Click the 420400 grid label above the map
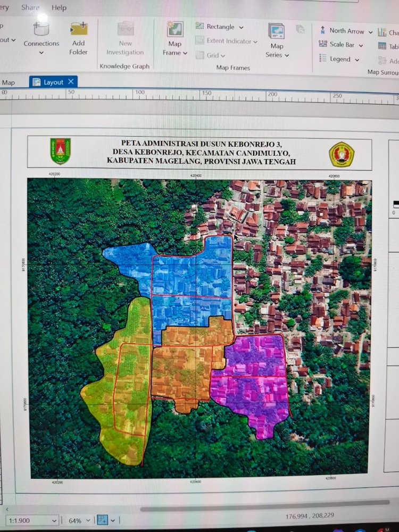399x532 pixels. pos(195,176)
